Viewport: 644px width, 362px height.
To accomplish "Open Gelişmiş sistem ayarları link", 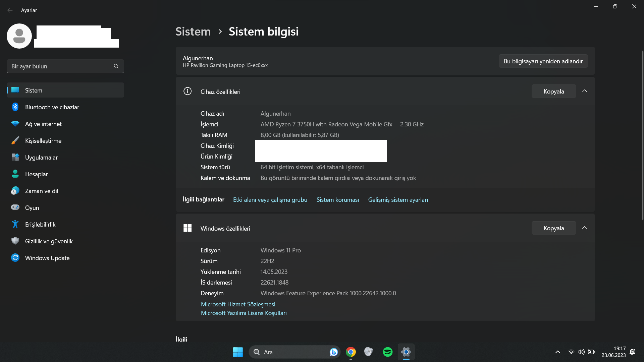I will click(398, 200).
